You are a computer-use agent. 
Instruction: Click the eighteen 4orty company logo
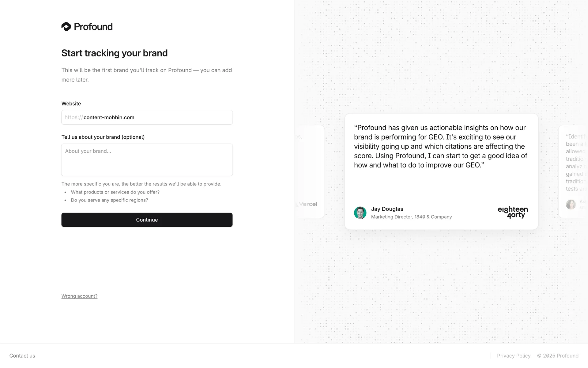coord(513,212)
